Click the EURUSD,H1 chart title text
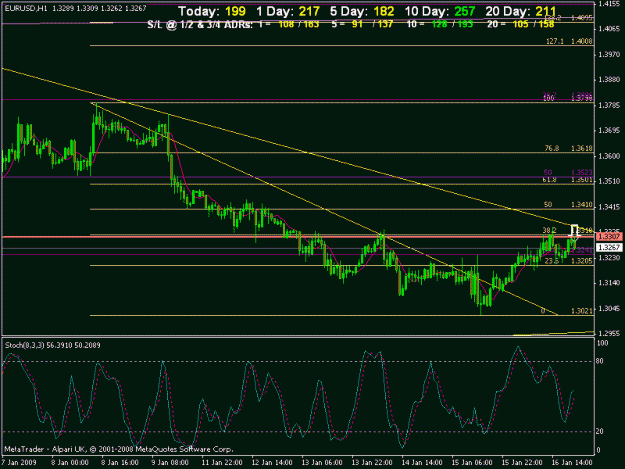 coord(26,8)
